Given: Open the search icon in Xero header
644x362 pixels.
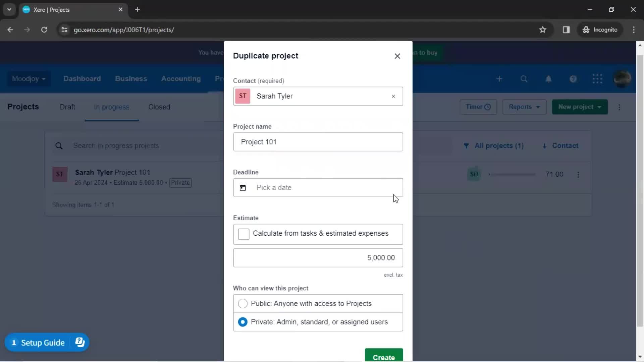Looking at the screenshot, I should (x=524, y=79).
